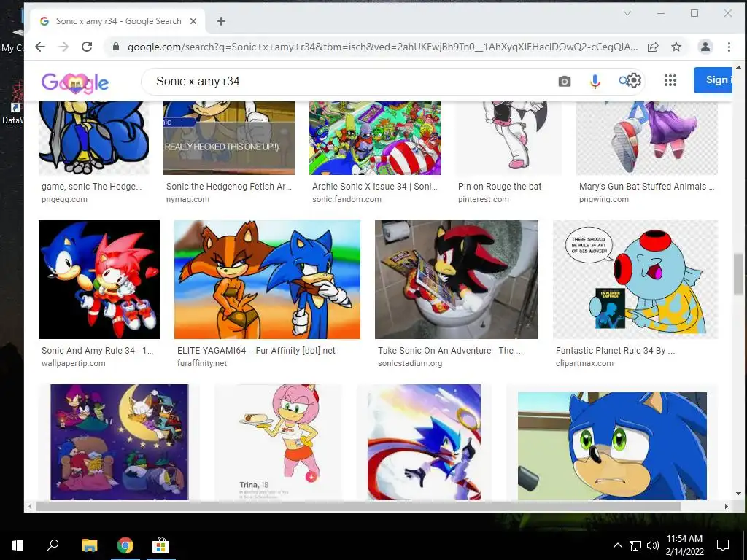The height and width of the screenshot is (560, 747).
Task: Click 'Sonic the Hedgehog Fetish Ar...' link
Action: pyautogui.click(x=228, y=187)
